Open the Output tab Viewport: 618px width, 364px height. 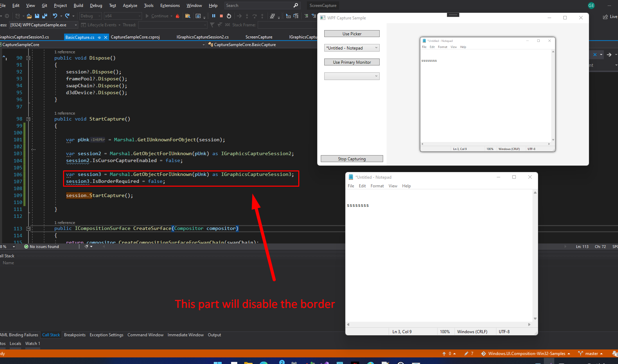click(x=214, y=335)
